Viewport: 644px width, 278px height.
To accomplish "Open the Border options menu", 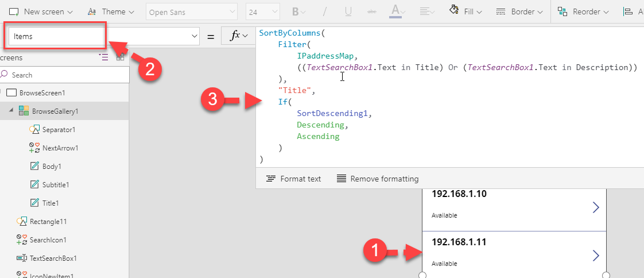I will (519, 11).
